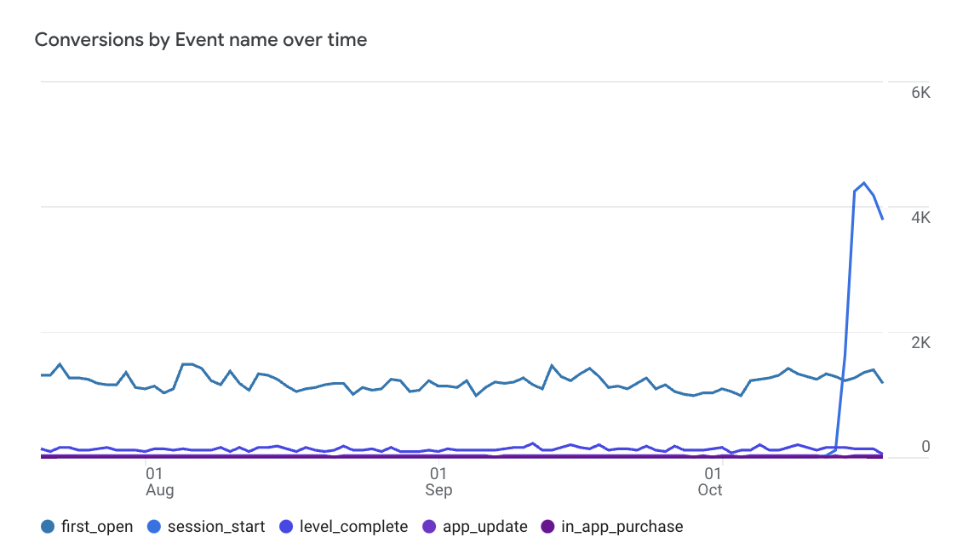
Task: Hide in_app_purchase series via legend label
Action: click(x=622, y=527)
